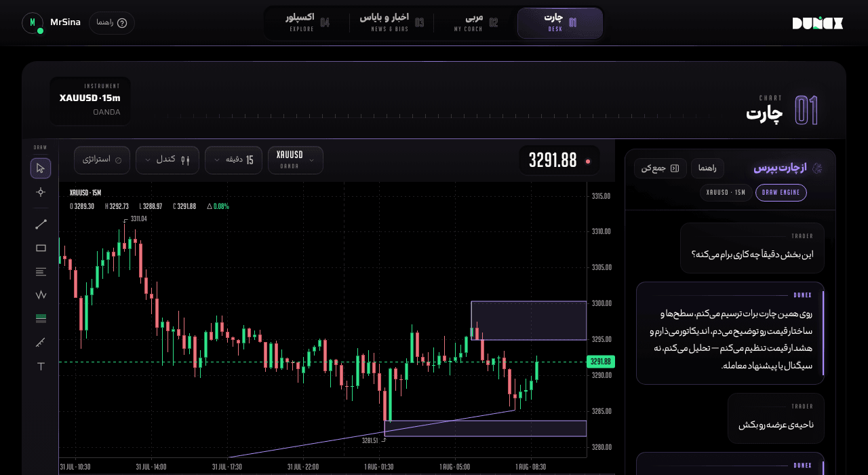Click the upper purple supply zone rectangle

[x=529, y=320]
